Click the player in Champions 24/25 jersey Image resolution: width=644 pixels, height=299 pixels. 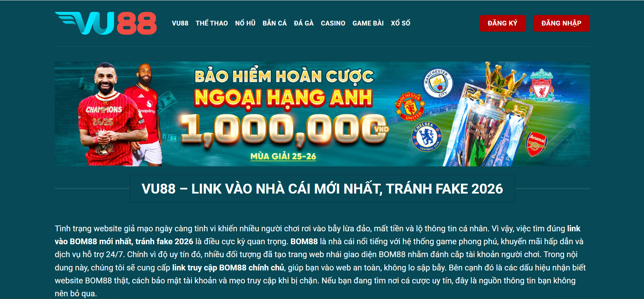click(x=108, y=116)
